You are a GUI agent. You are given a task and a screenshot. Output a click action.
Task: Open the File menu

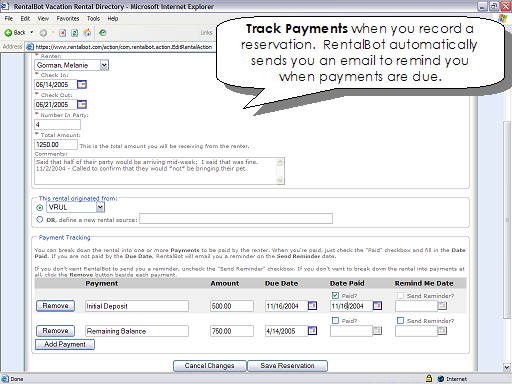coord(9,19)
